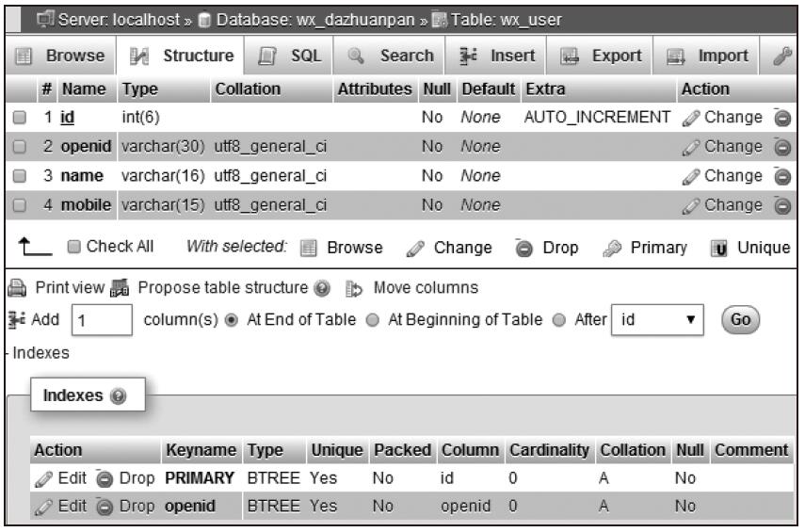Click the Add columns number field
Image resolution: width=805 pixels, height=532 pixels.
pos(102,320)
